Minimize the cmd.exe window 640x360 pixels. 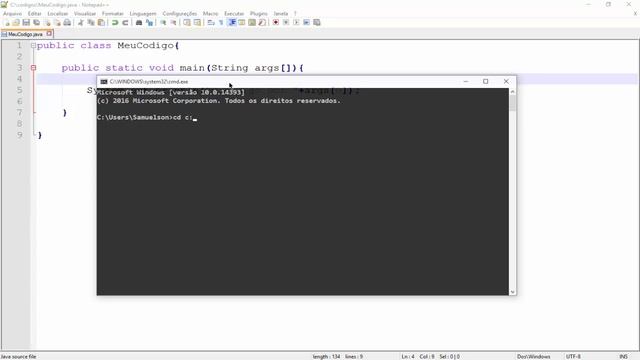click(x=466, y=82)
